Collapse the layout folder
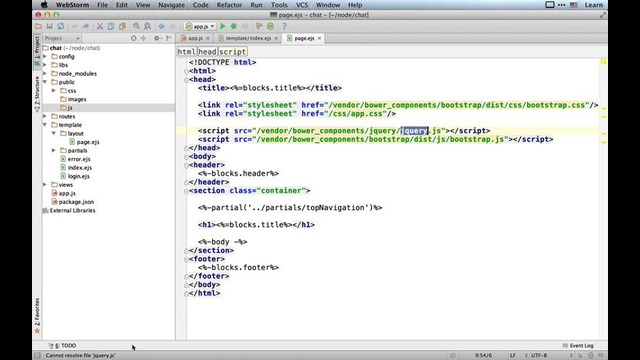The image size is (640, 360). [53, 133]
